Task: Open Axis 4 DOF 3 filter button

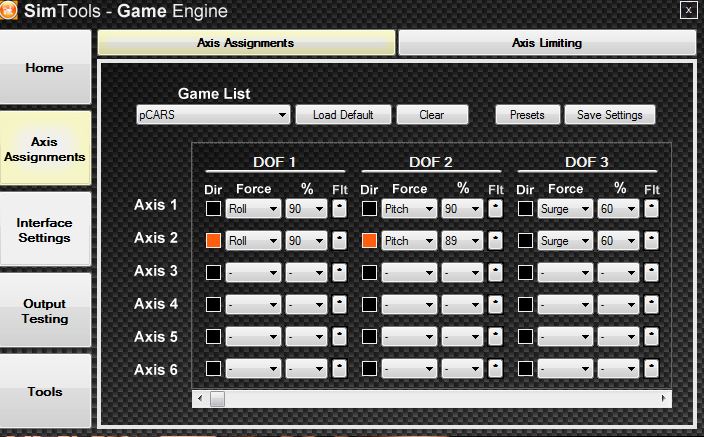Action: [x=651, y=305]
